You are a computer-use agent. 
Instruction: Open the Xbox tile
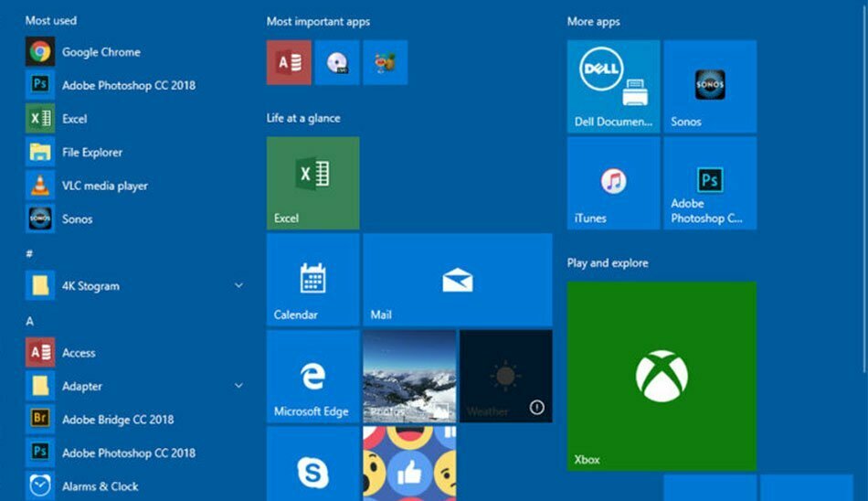point(662,376)
